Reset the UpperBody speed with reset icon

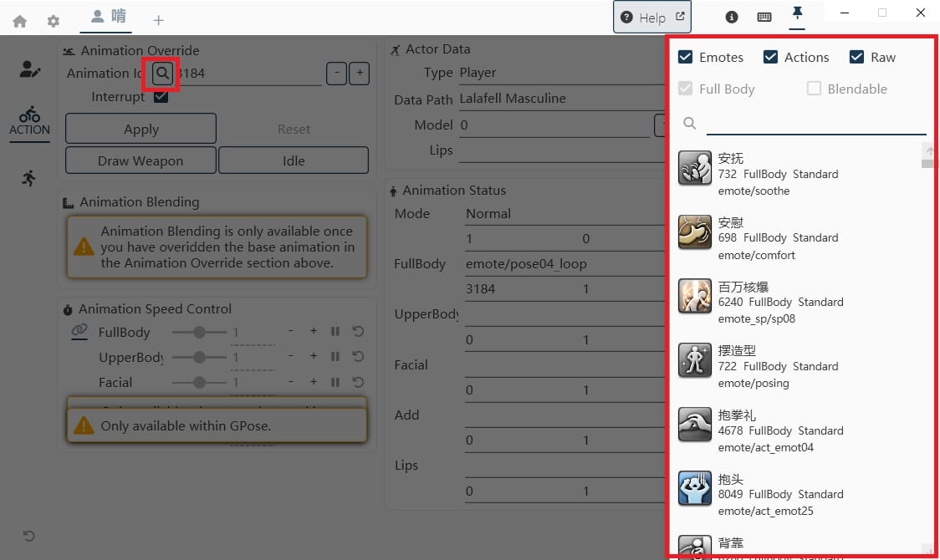click(358, 356)
